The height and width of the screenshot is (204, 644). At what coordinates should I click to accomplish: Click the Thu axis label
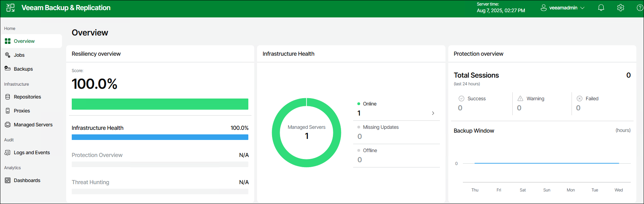pos(475,190)
